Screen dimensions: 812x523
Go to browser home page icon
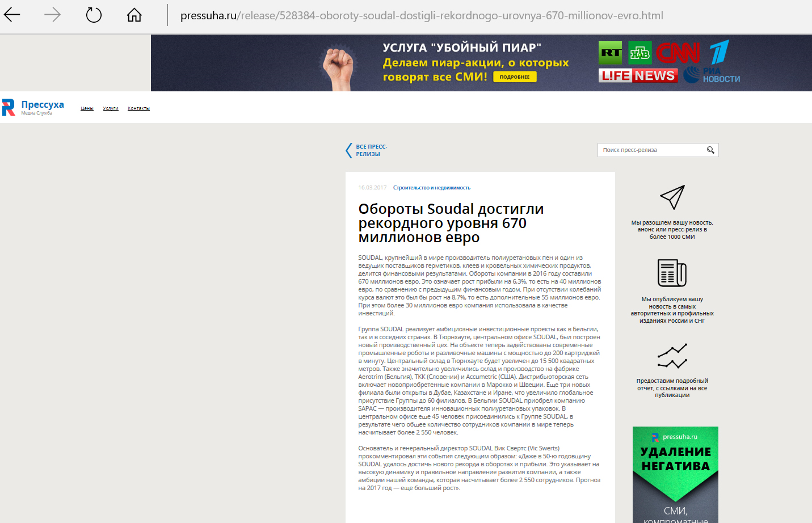click(x=134, y=15)
